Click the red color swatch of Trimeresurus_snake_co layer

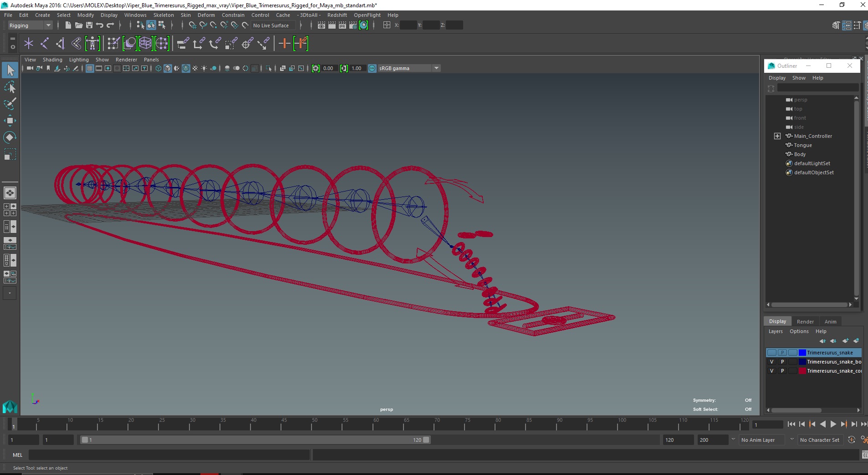[x=802, y=371]
